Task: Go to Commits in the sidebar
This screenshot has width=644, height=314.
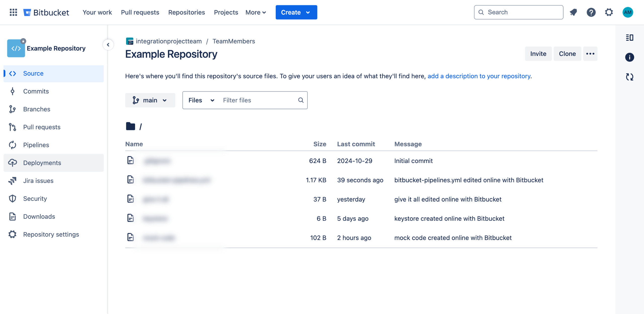Action: click(36, 91)
